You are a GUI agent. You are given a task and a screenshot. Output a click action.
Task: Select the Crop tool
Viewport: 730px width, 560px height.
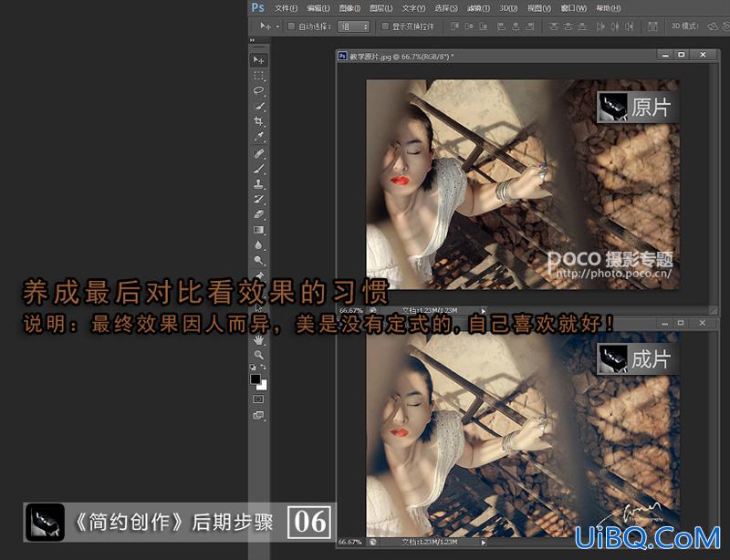pos(258,121)
